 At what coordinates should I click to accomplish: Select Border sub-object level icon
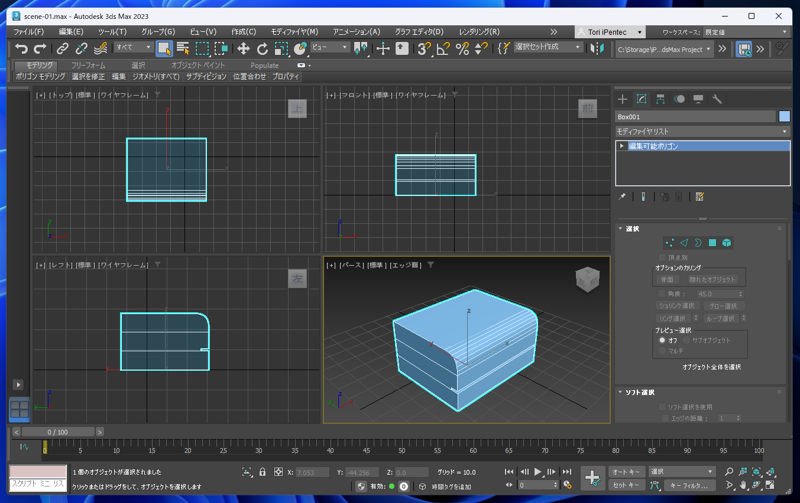pos(698,243)
